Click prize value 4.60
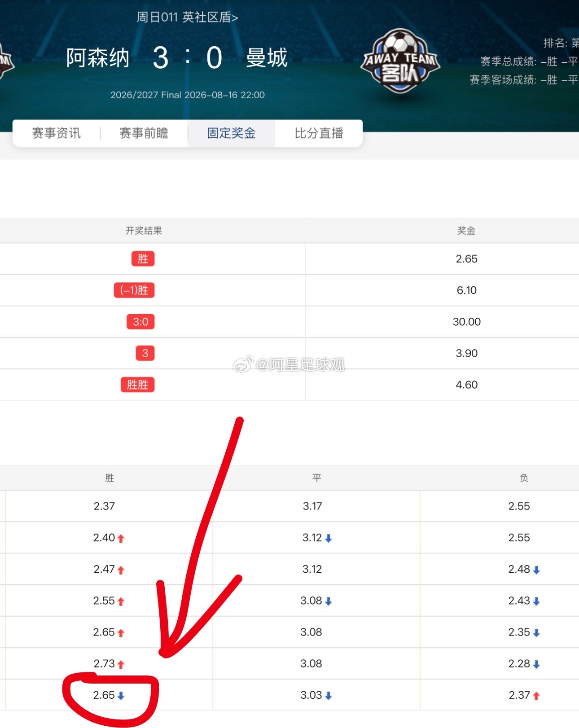The image size is (579, 728). click(467, 385)
